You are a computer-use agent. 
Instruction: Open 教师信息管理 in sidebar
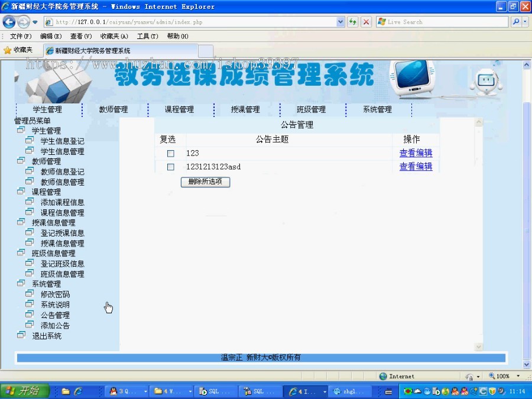point(63,182)
